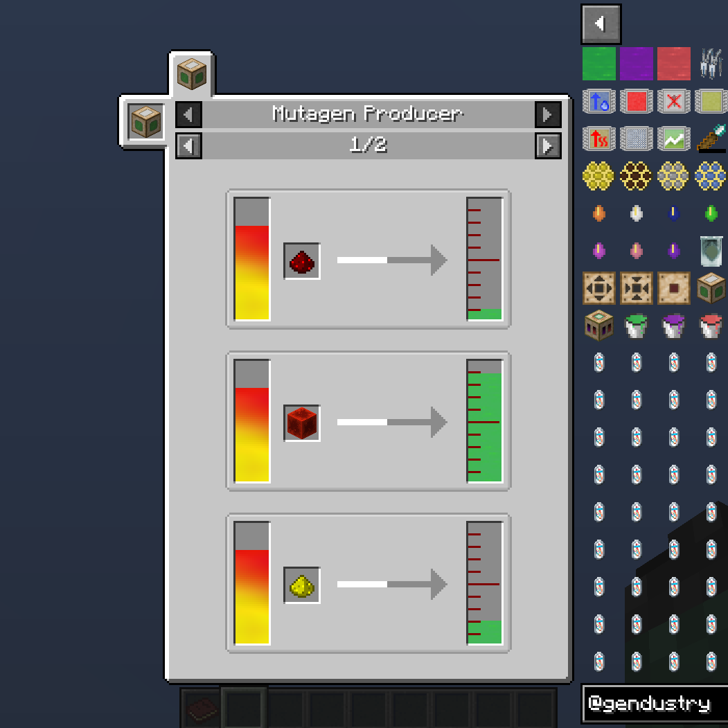
Task: Pick the labware vials item
Action: click(x=711, y=64)
